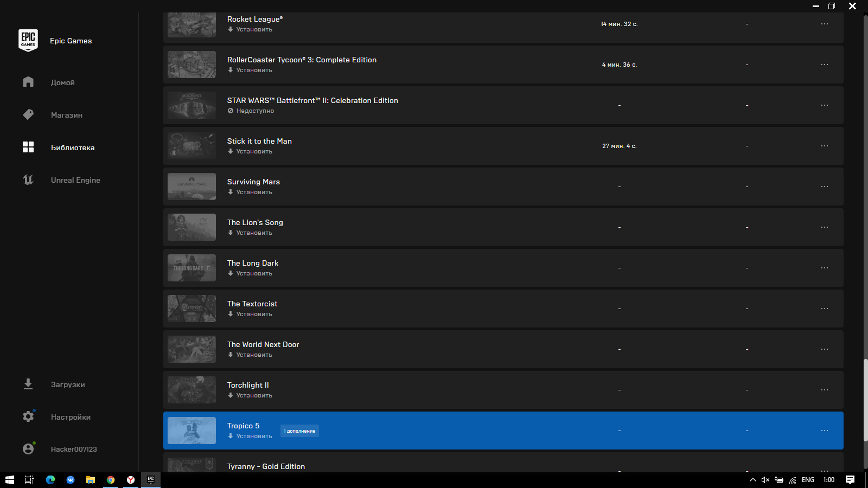Install The Lion's Song via Установить
Image resolution: width=868 pixels, height=488 pixels.
click(x=250, y=233)
